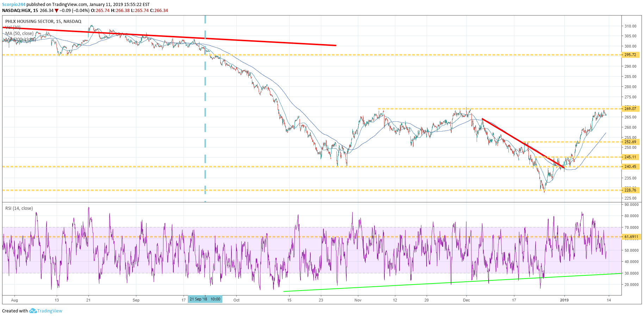This screenshot has width=644, height=317.
Task: Click the 310.00 price axis value
Action: coord(630,26)
